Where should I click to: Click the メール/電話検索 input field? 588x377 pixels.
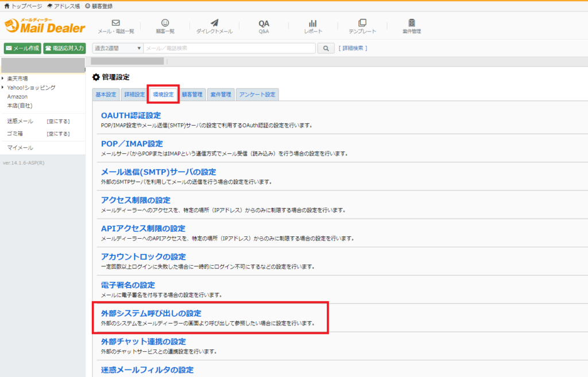pos(229,48)
